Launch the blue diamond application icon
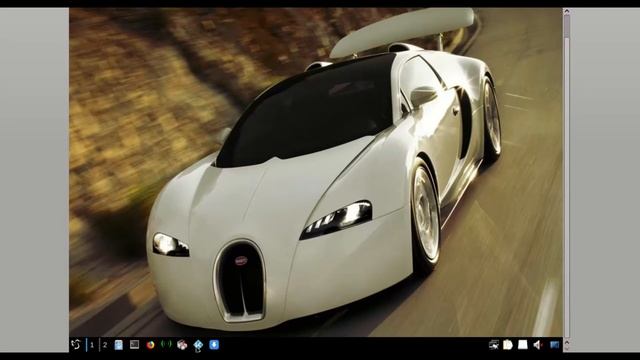Image resolution: width=640 pixels, height=360 pixels. click(198, 345)
